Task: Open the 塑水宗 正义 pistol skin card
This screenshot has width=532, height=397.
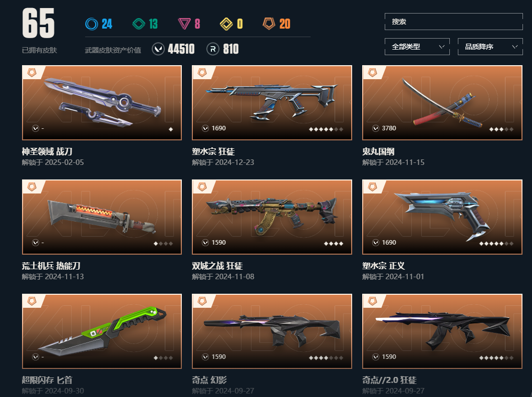Action: 442,217
